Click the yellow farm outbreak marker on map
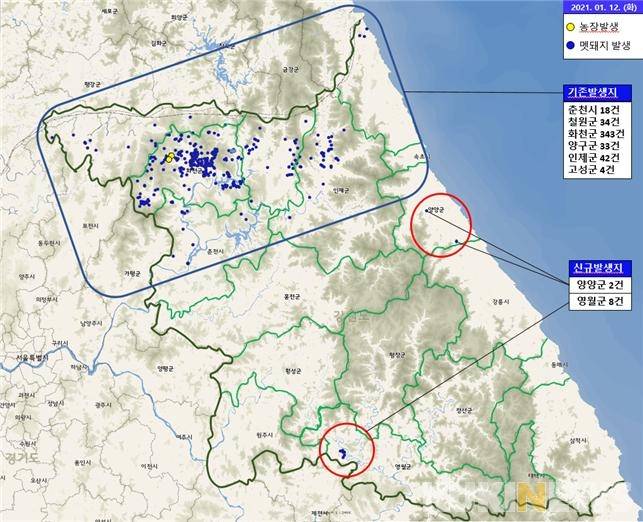 point(170,157)
